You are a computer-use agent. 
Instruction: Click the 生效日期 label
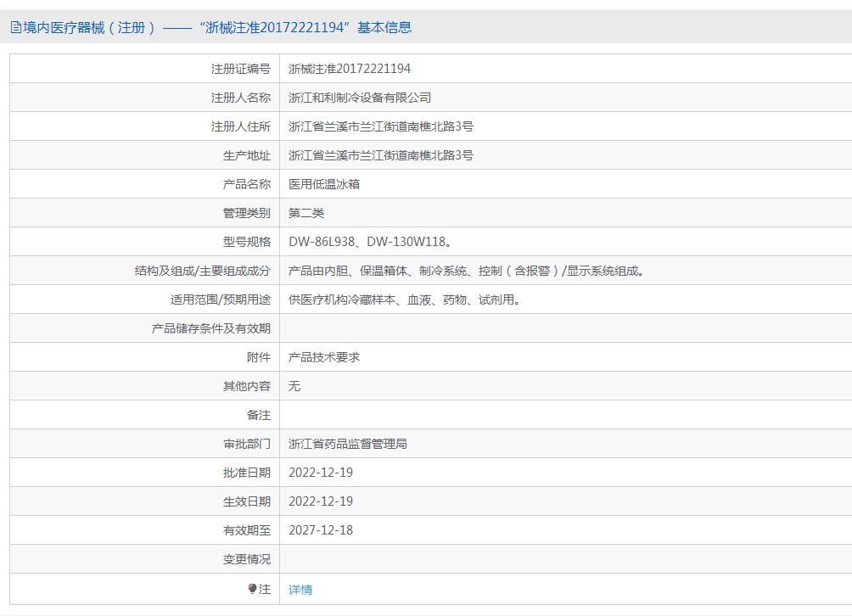[247, 501]
